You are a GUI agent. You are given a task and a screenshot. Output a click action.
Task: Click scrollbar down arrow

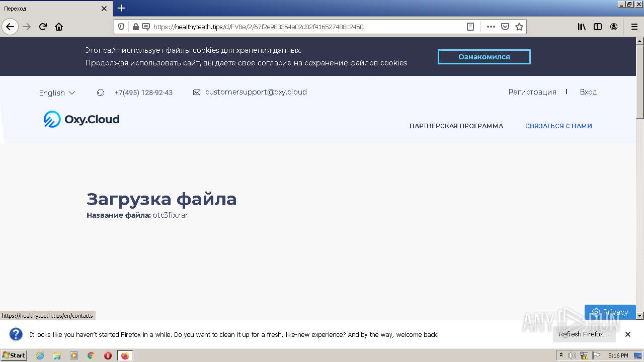pyautogui.click(x=640, y=316)
